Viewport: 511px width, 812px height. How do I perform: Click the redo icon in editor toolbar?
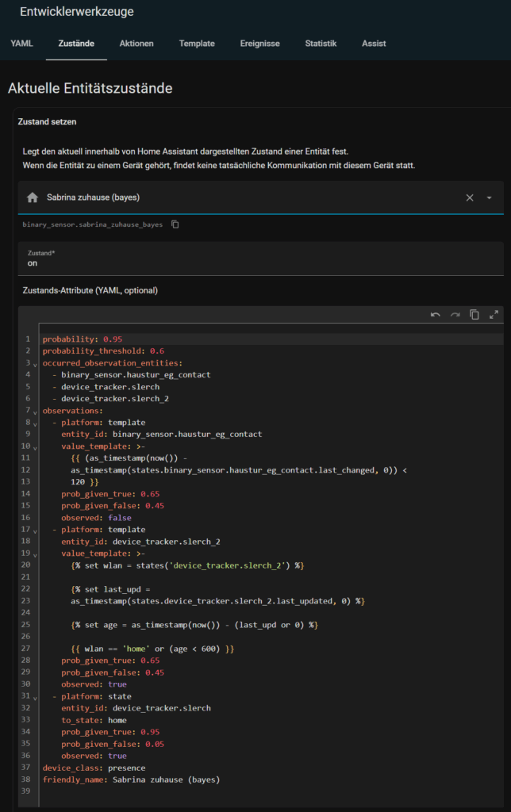point(455,315)
